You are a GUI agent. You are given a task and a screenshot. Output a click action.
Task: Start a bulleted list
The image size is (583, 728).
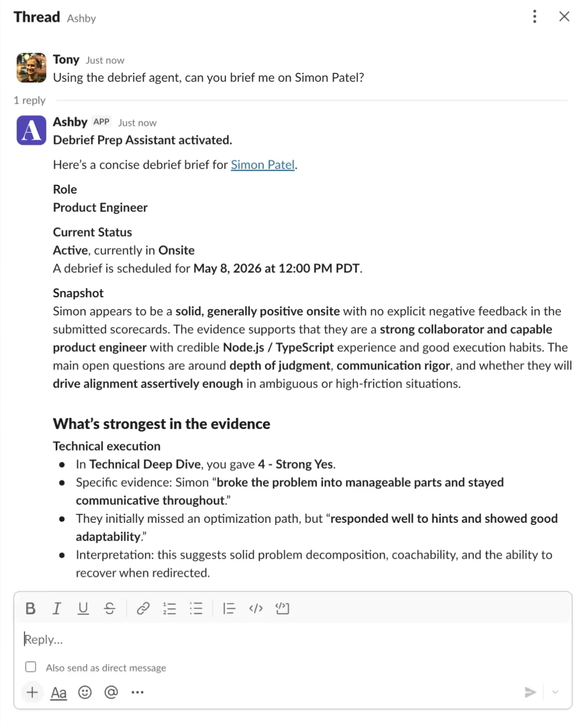tap(196, 608)
